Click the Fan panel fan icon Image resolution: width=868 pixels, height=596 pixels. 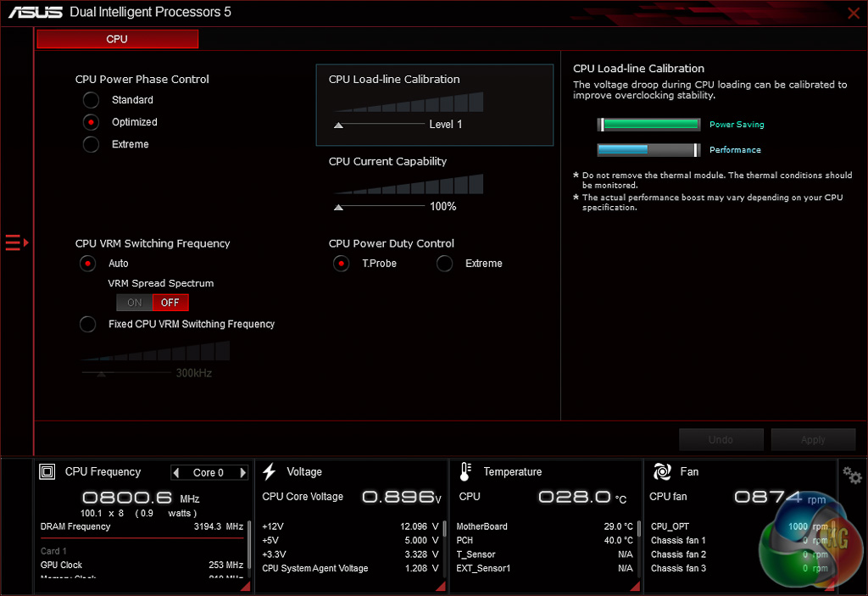pos(662,472)
